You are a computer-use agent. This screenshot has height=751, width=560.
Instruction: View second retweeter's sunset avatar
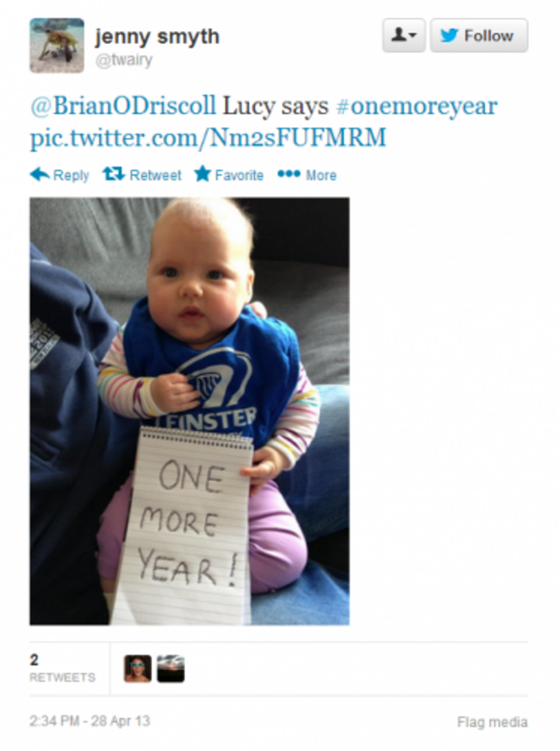[171, 668]
